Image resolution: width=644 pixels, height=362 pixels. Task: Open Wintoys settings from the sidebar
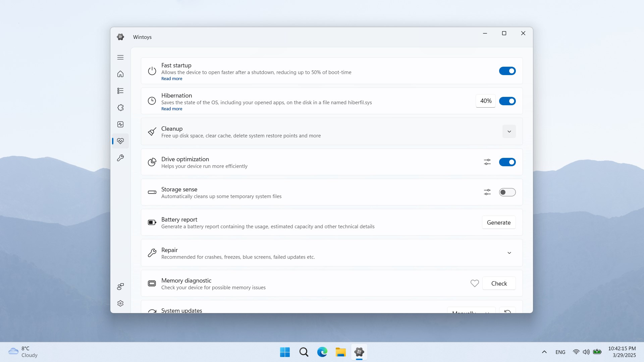tap(120, 303)
